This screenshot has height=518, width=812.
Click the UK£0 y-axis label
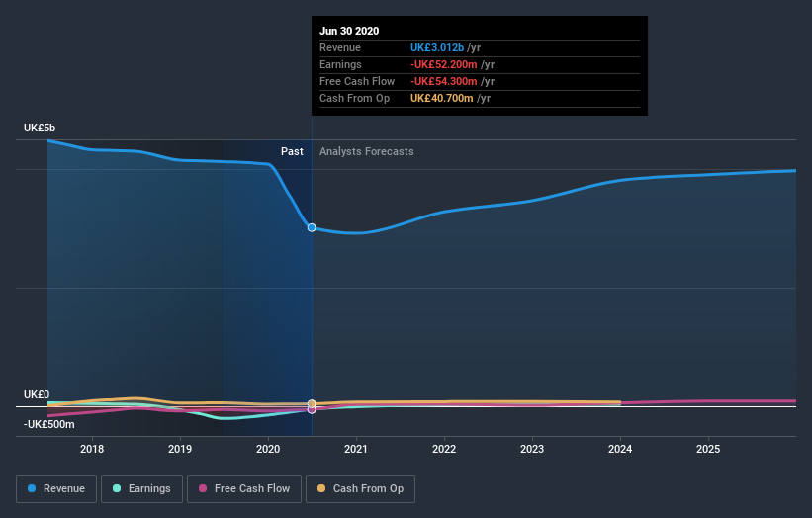[37, 394]
